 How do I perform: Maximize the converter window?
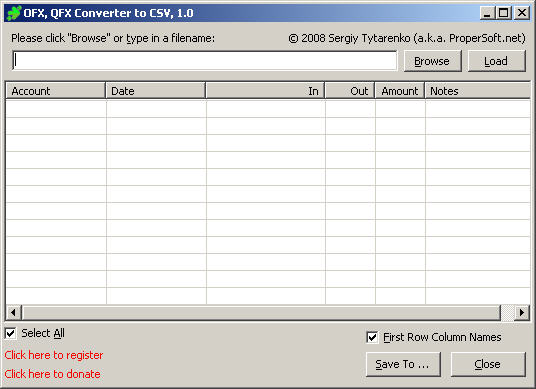504,13
